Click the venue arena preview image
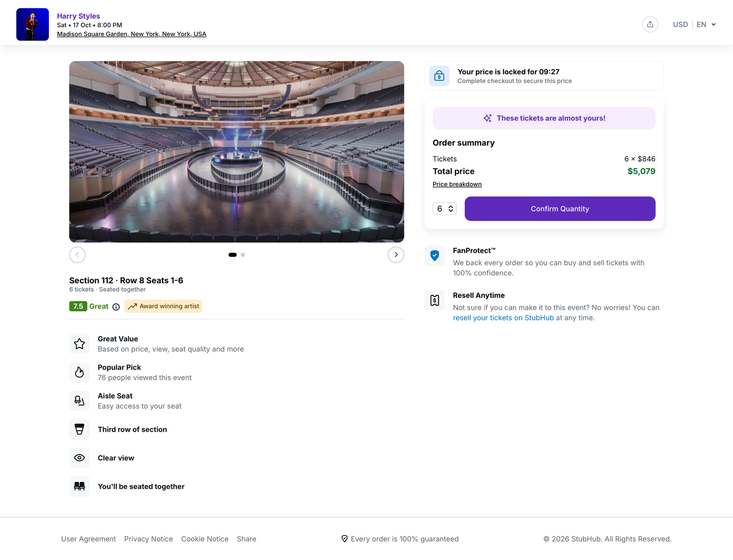Viewport: 733px width, 560px height. tap(237, 152)
